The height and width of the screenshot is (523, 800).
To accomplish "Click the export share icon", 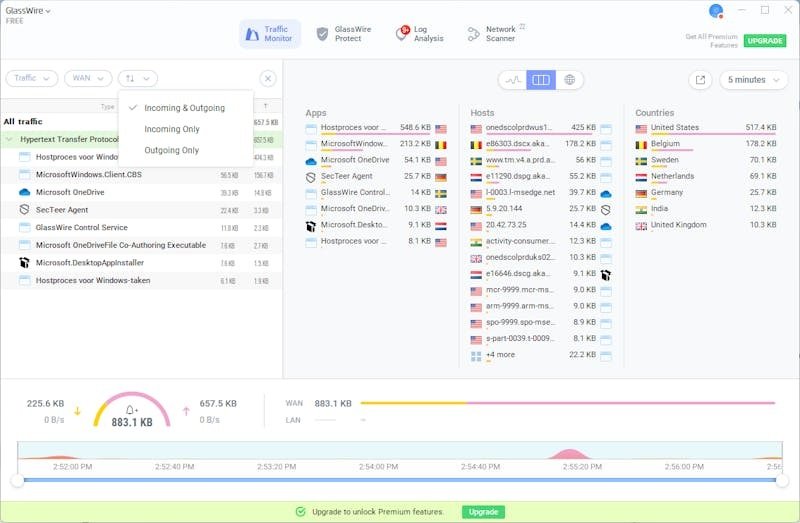I will pos(700,80).
